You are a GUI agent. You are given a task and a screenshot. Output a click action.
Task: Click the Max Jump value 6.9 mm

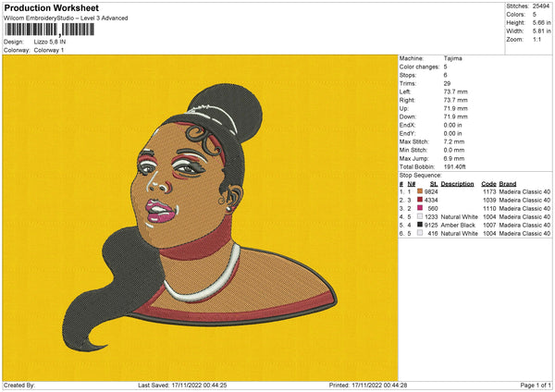tap(454, 158)
